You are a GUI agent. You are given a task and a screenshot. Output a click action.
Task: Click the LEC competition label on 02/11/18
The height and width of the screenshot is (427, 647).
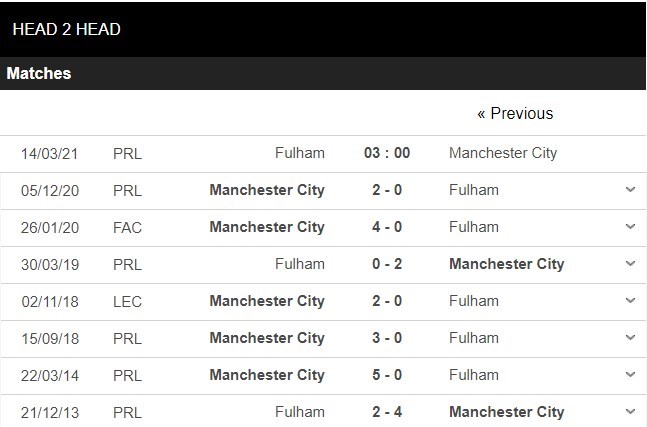pos(127,301)
